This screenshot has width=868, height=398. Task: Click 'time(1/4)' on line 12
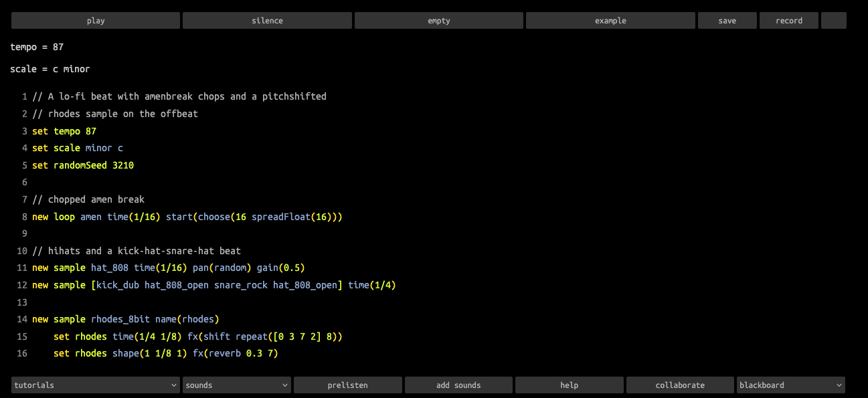(x=372, y=285)
